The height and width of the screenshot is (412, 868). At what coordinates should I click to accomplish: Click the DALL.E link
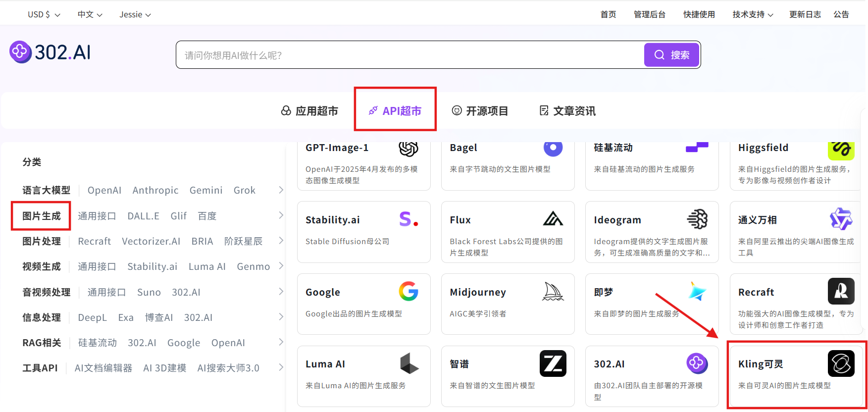click(144, 216)
